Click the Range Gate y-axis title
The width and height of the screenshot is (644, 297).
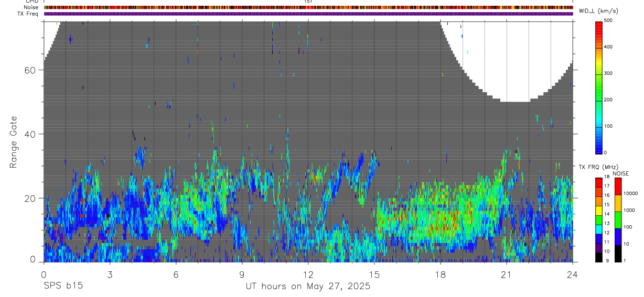13,141
